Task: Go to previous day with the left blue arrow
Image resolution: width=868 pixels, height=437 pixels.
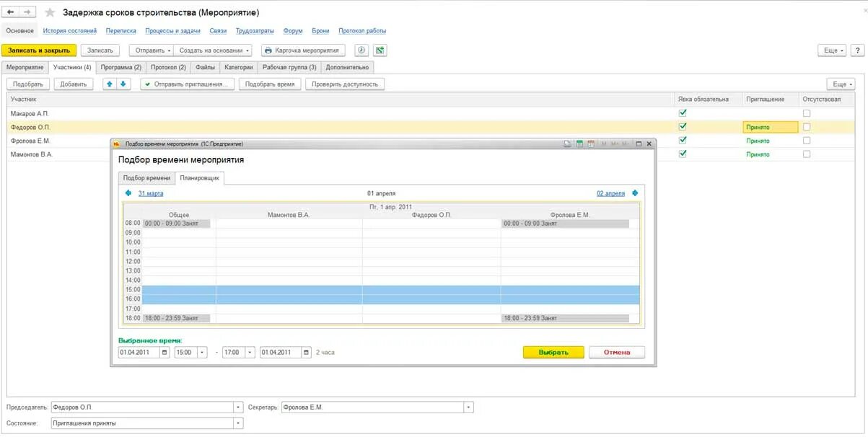Action: click(x=128, y=193)
